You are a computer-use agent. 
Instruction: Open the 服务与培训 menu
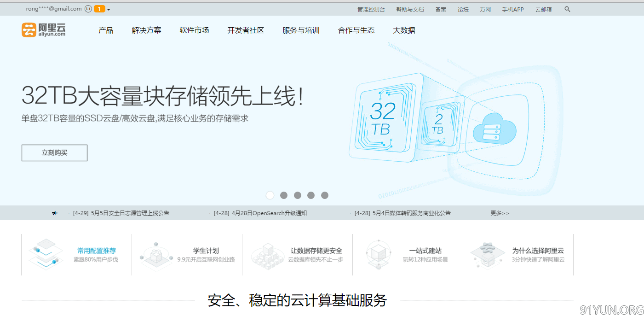(301, 30)
